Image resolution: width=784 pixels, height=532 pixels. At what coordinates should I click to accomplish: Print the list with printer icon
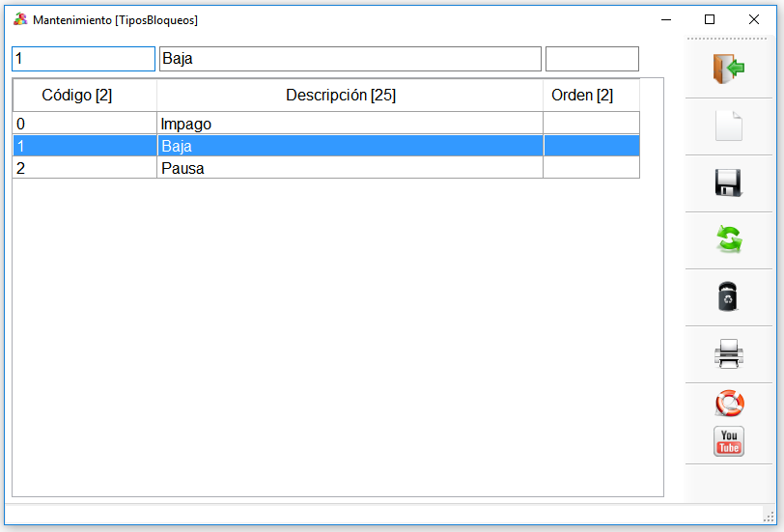click(729, 353)
